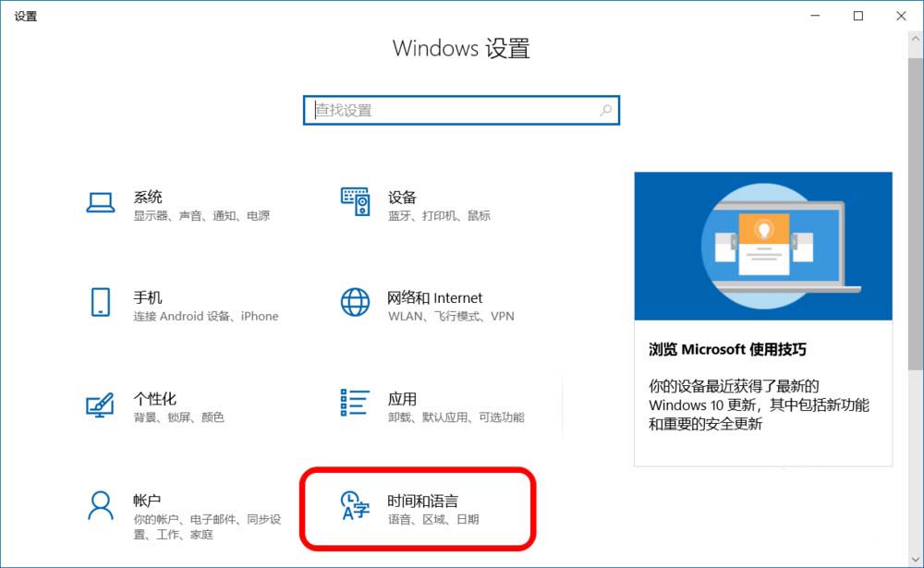
Task: Click the globe icon for 网络和 Internet
Action: (355, 303)
